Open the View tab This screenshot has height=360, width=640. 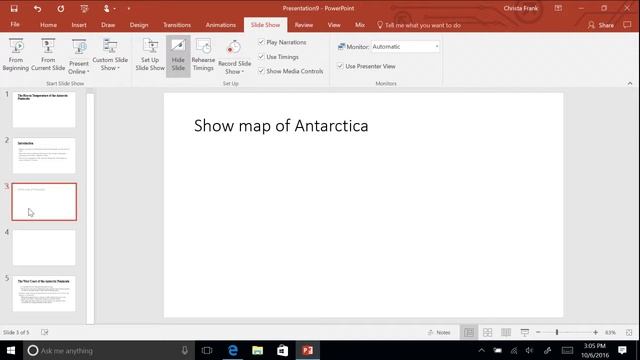click(x=334, y=25)
